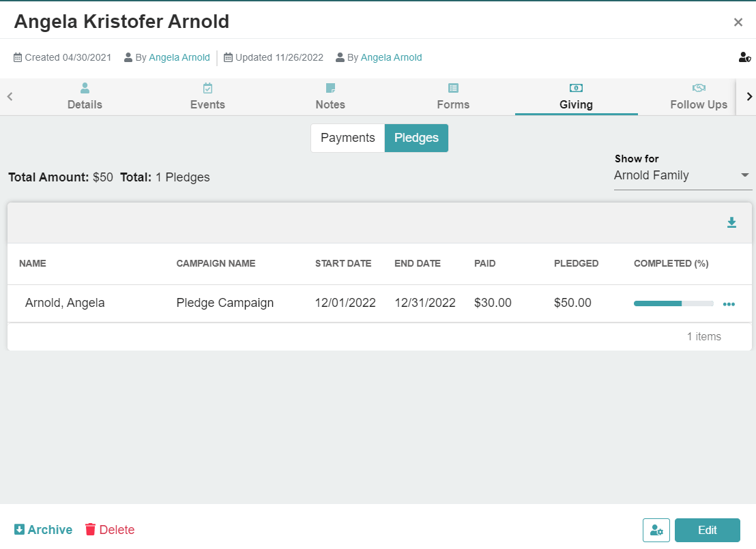
Task: Click the Pledge Campaign cell
Action: pos(225,303)
